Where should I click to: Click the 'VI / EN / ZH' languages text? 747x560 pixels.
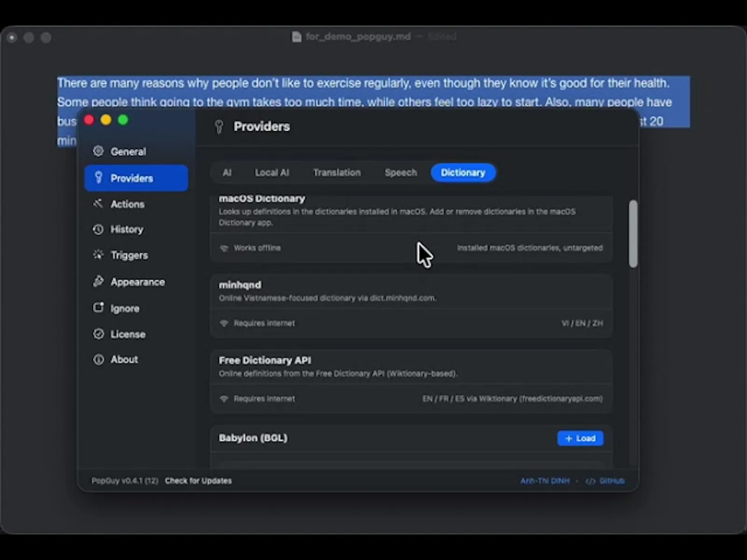pyautogui.click(x=582, y=323)
